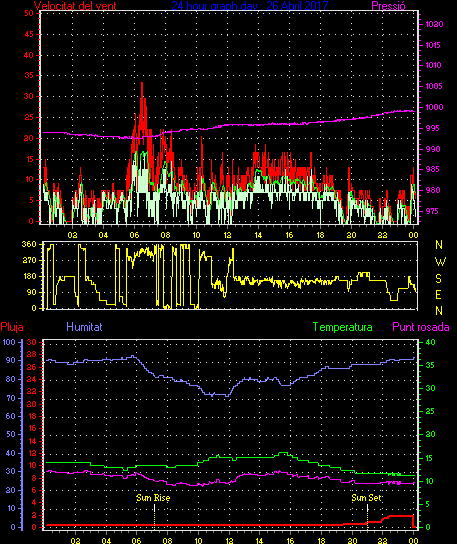Click the 270 wind direction axis value
457x544 pixels.
click(x=29, y=260)
